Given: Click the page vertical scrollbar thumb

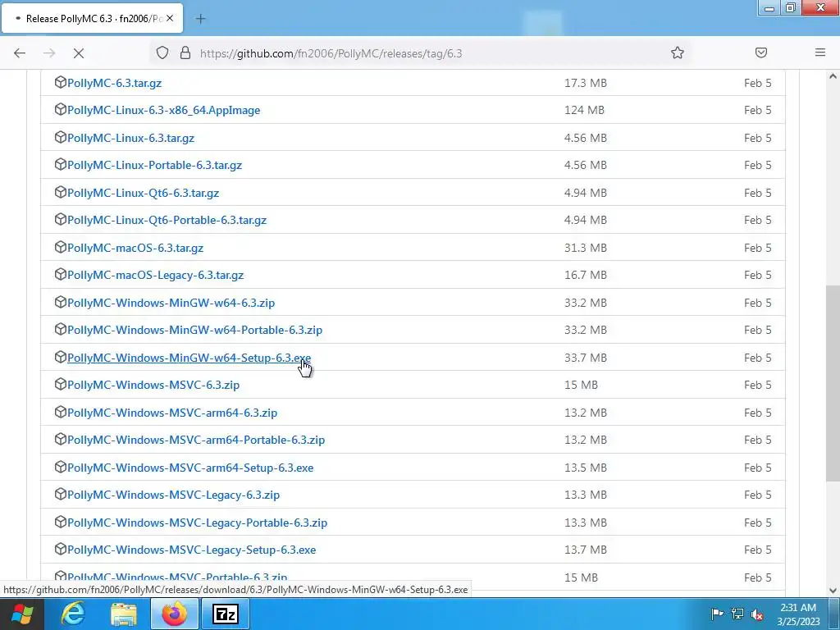Looking at the screenshot, I should (833, 383).
